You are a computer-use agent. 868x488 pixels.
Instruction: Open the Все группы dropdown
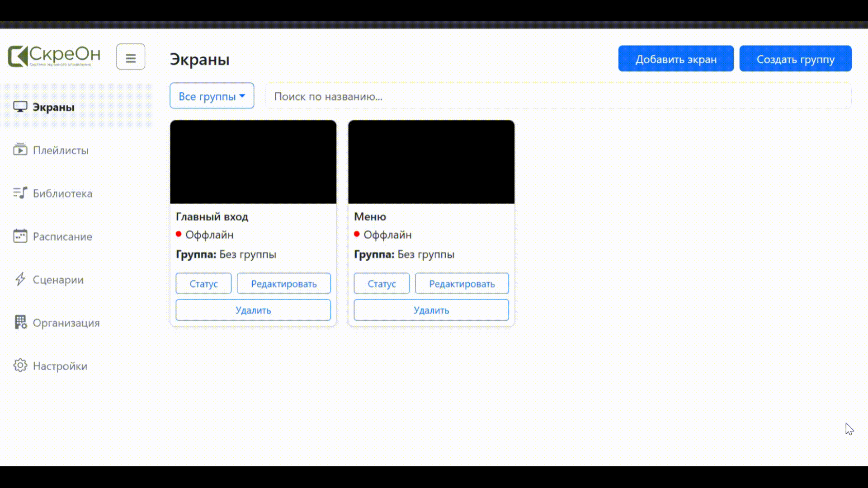pyautogui.click(x=212, y=95)
